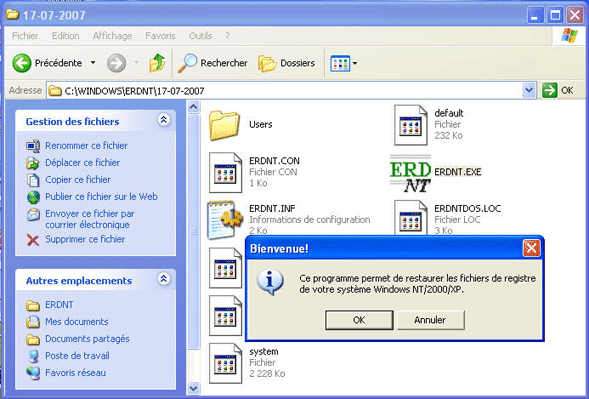Image resolution: width=589 pixels, height=399 pixels.
Task: Click OK in the Bienvenue dialog
Action: coord(359,320)
